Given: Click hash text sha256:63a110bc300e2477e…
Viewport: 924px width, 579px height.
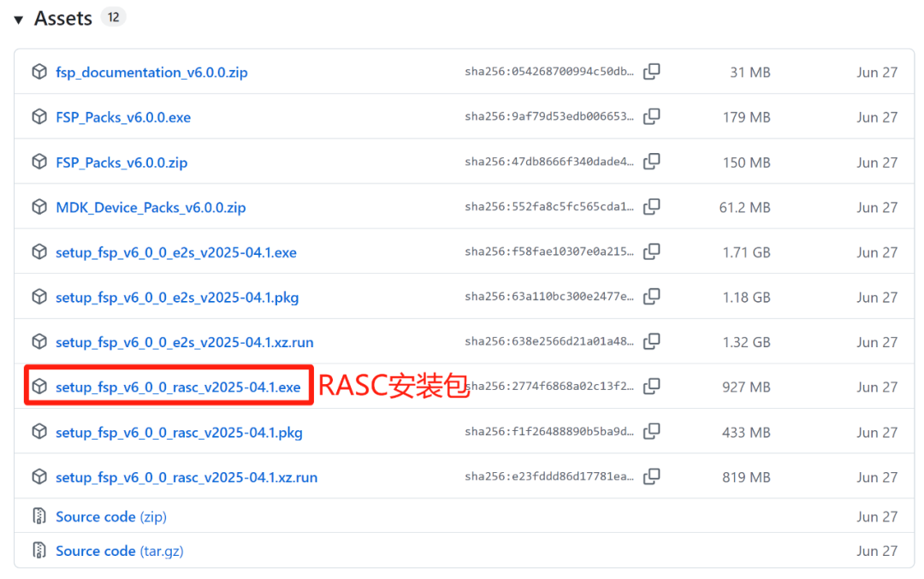Looking at the screenshot, I should coord(549,296).
